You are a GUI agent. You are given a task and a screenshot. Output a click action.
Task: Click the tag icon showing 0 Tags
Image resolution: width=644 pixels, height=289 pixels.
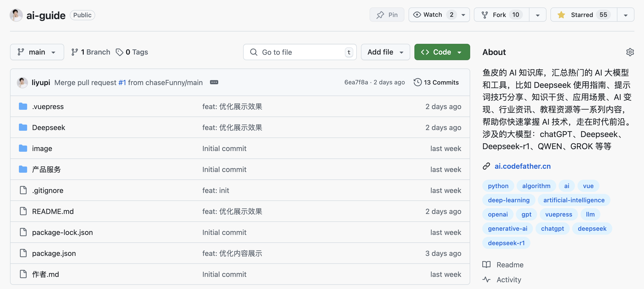[120, 52]
